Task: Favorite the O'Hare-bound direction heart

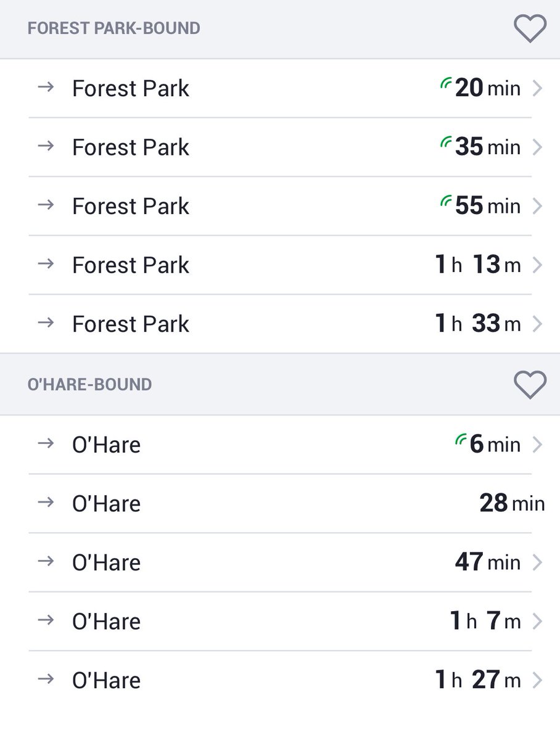Action: pyautogui.click(x=530, y=385)
